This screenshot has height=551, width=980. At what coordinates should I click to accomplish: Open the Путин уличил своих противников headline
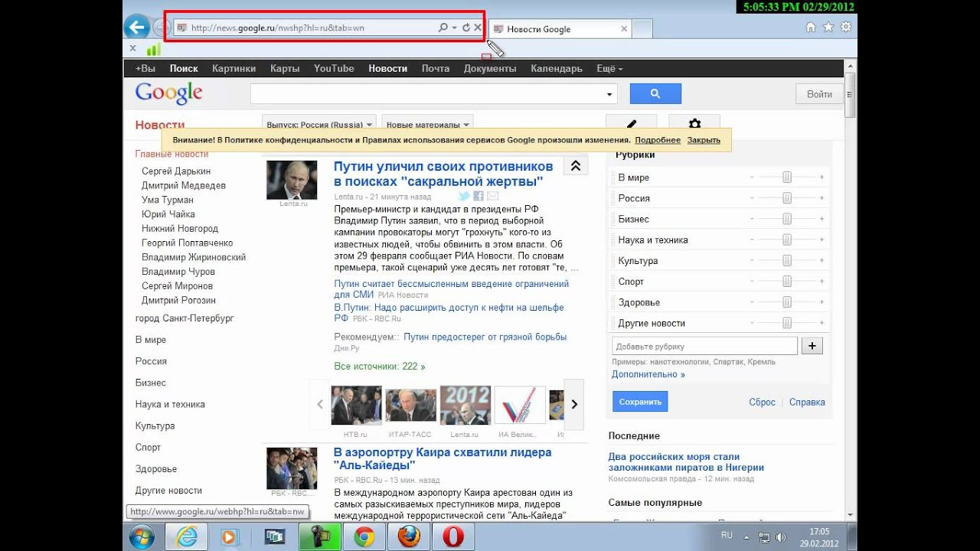(443, 174)
